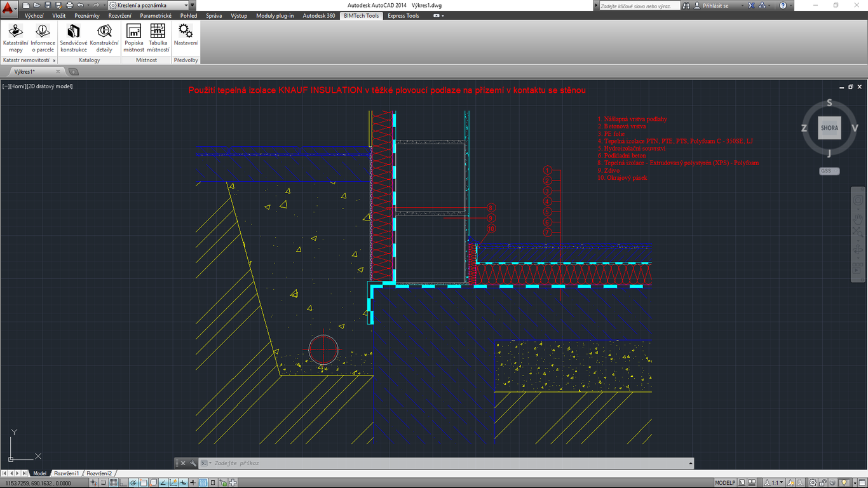Open BIMTech Nastavení settings
Image resolution: width=868 pixels, height=488 pixels.
coord(186,35)
